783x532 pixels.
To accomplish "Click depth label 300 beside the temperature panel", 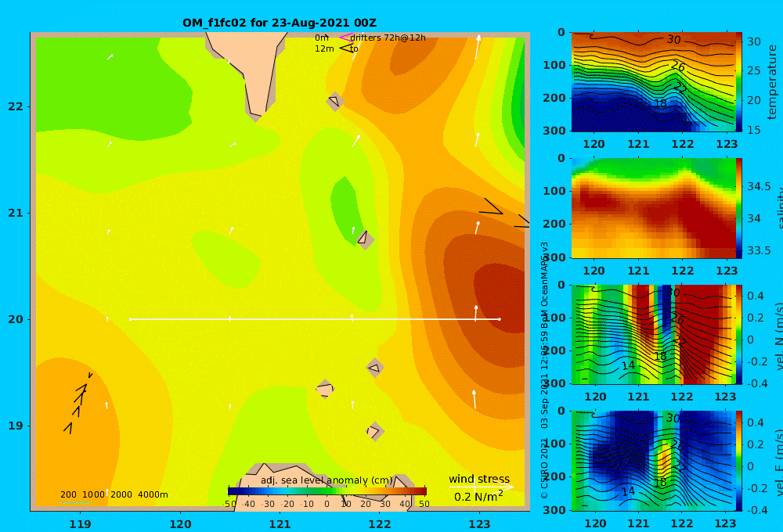I will tap(554, 130).
